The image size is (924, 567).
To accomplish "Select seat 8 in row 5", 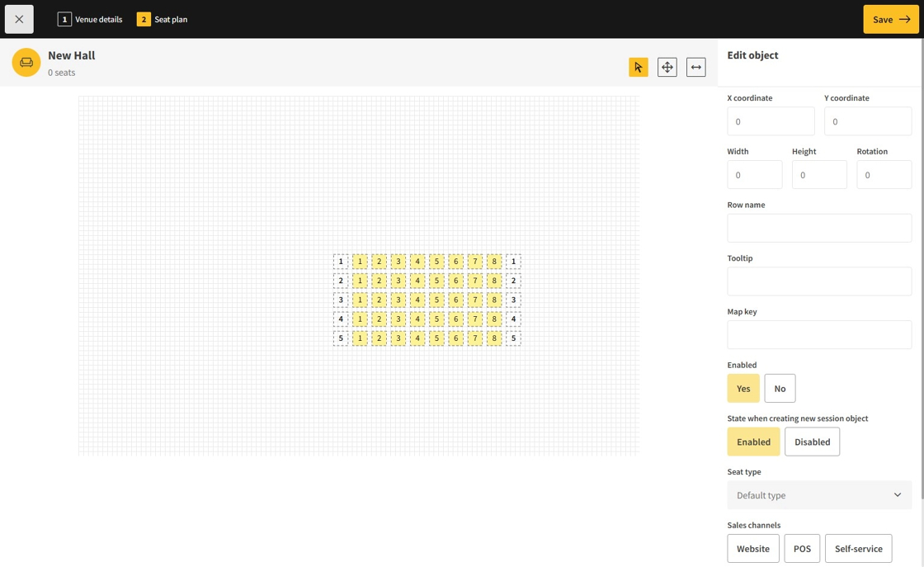I will pos(494,338).
